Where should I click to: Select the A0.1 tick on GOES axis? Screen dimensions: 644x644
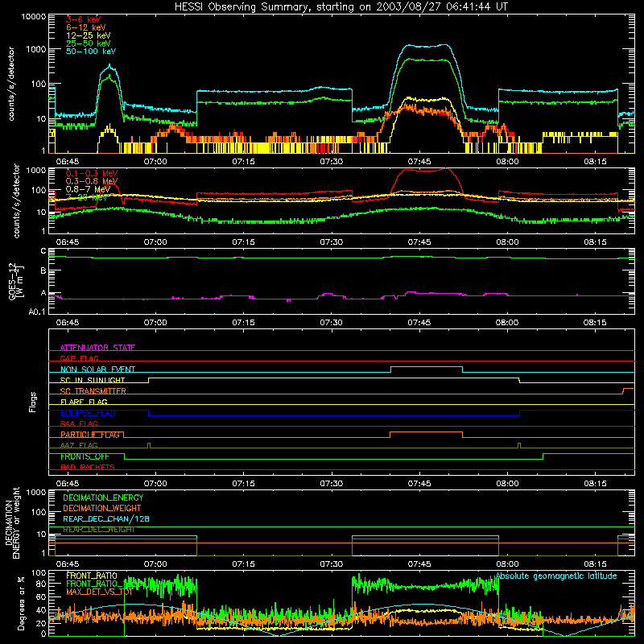(x=37, y=312)
